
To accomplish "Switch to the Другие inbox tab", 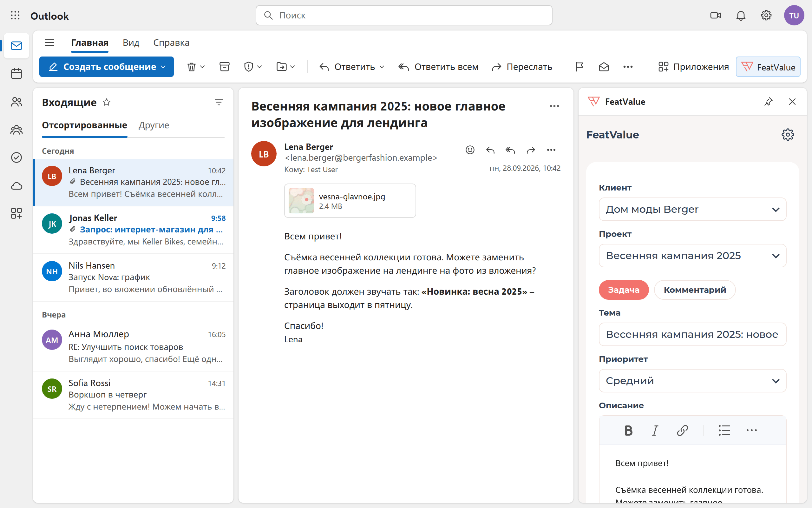I will click(x=154, y=125).
